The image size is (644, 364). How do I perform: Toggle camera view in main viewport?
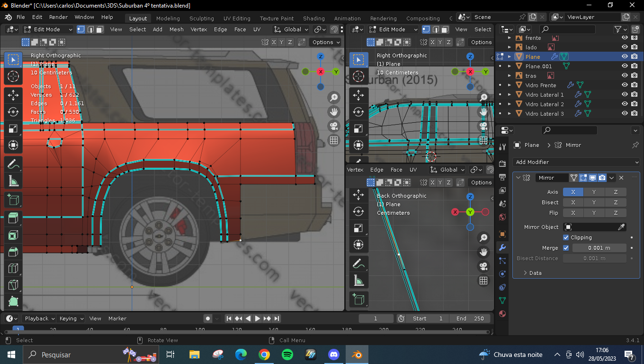coord(334,126)
